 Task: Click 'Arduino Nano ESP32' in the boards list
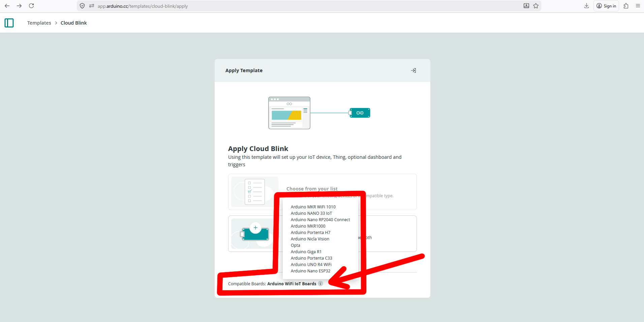310,271
